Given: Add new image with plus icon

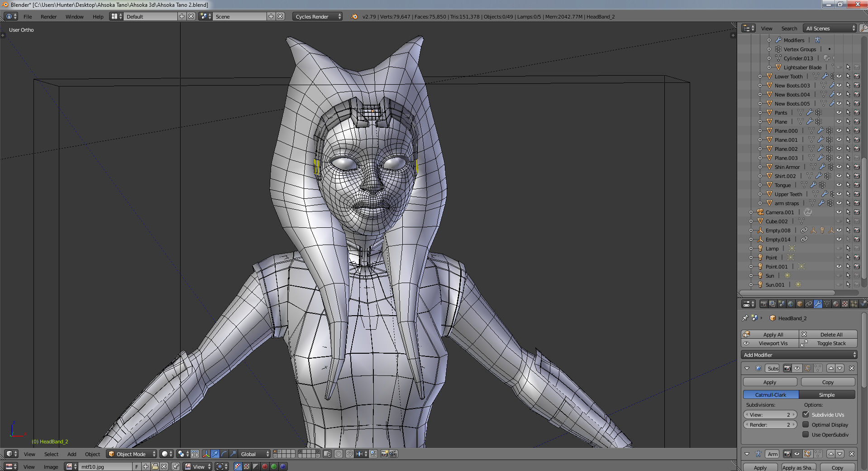Looking at the screenshot, I should (146, 466).
